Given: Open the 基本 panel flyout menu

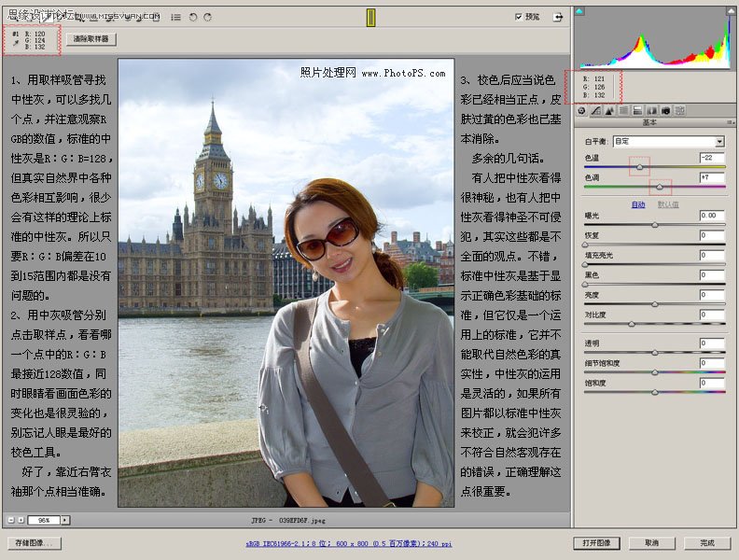Looking at the screenshot, I should click(730, 122).
